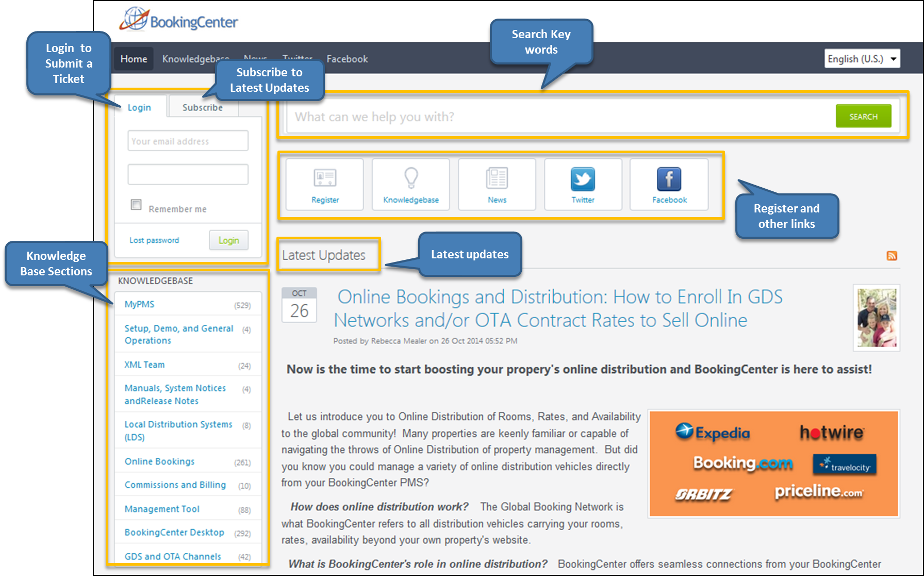Open the orange RSS feed icon
Viewport: 924px width, 576px height.
pos(892,256)
